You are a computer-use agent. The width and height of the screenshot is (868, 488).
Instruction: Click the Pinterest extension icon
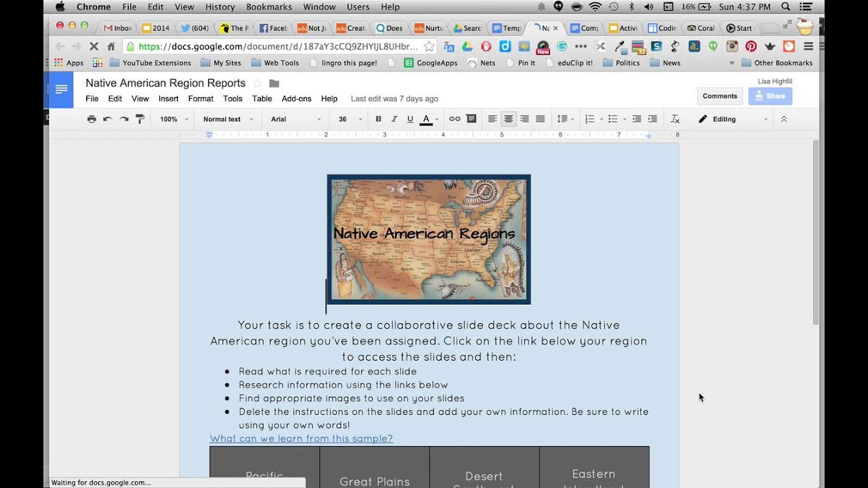point(751,47)
